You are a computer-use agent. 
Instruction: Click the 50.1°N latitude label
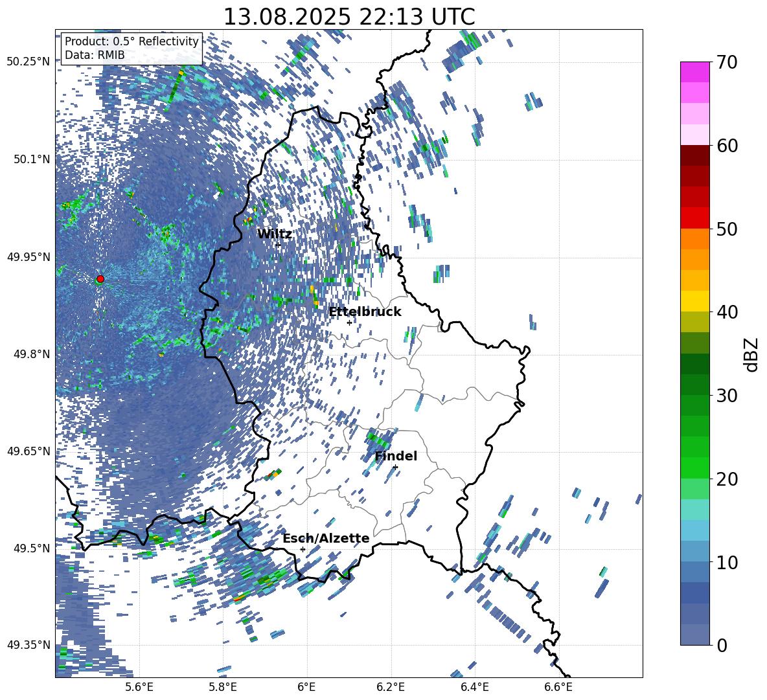pos(32,159)
